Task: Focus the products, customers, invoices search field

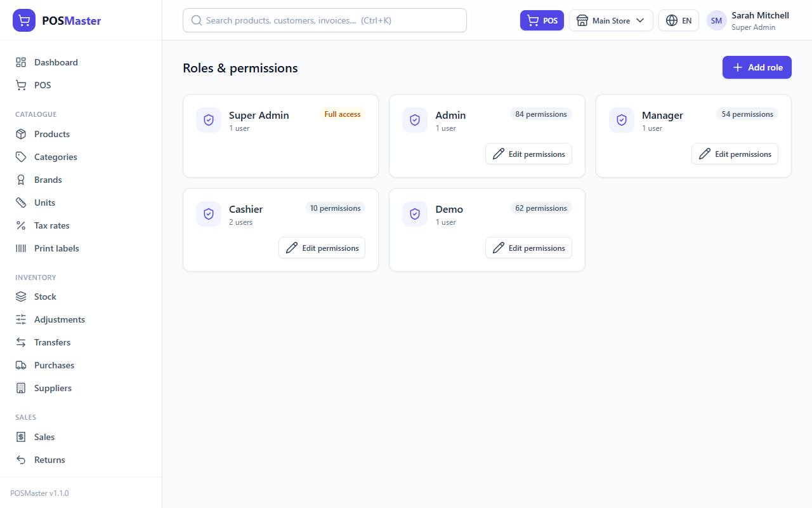Action: [325, 20]
